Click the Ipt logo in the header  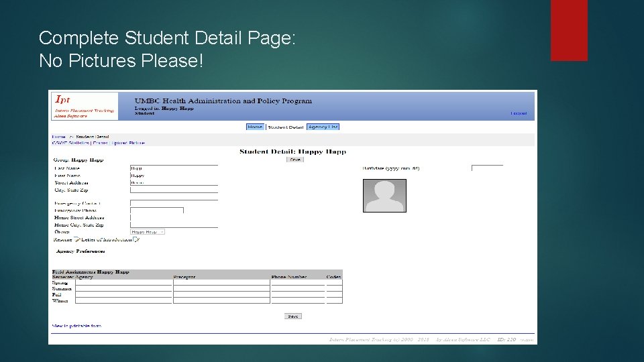(x=85, y=106)
